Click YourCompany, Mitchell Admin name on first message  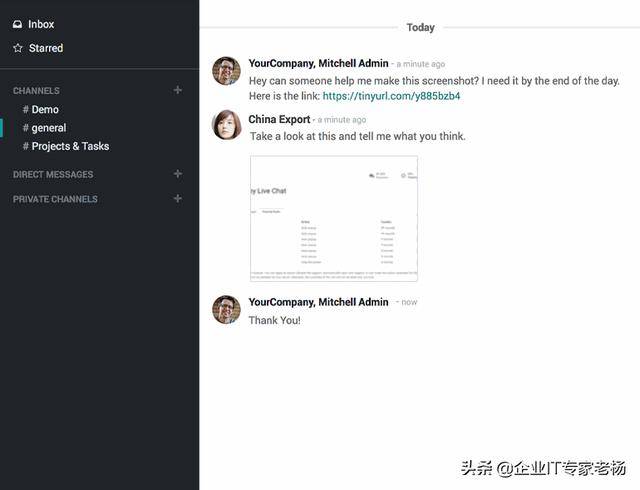318,63
